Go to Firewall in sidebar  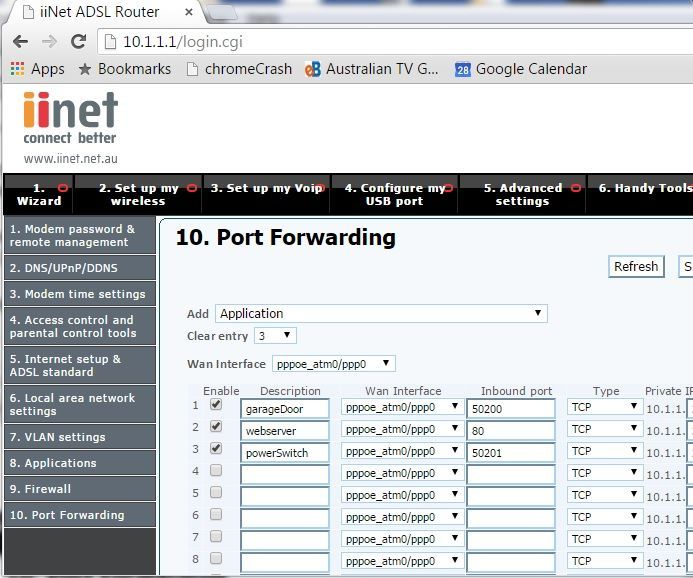tap(80, 489)
